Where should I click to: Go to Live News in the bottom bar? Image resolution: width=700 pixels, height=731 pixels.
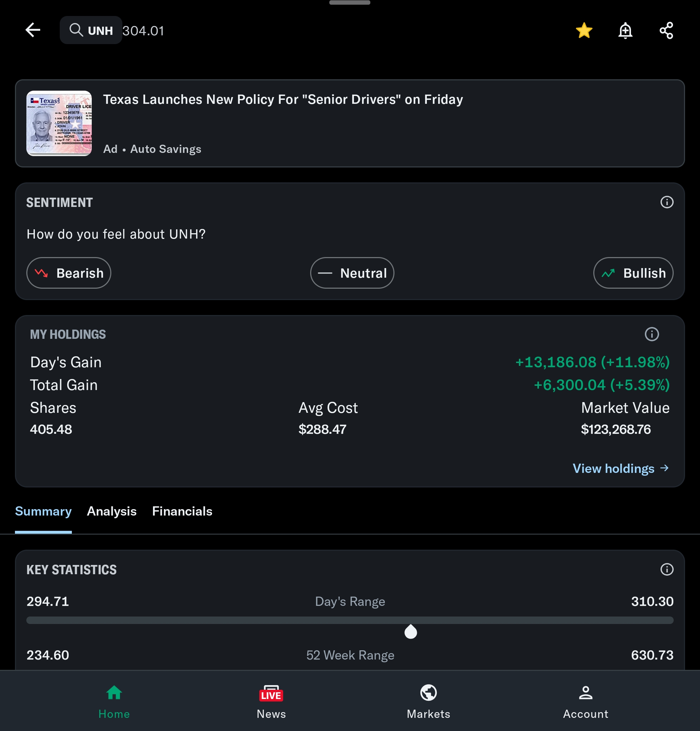click(271, 701)
